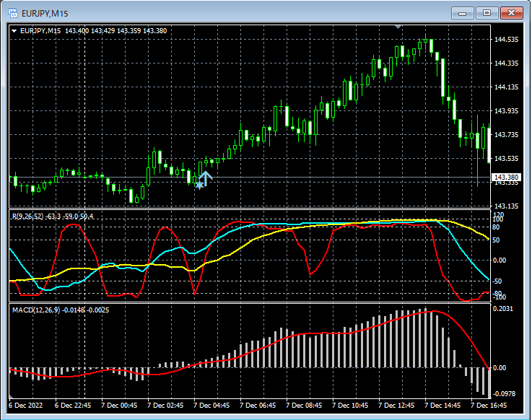Minimize the EURJPY,M15 chart window
This screenshot has height=420, width=532.
click(463, 12)
